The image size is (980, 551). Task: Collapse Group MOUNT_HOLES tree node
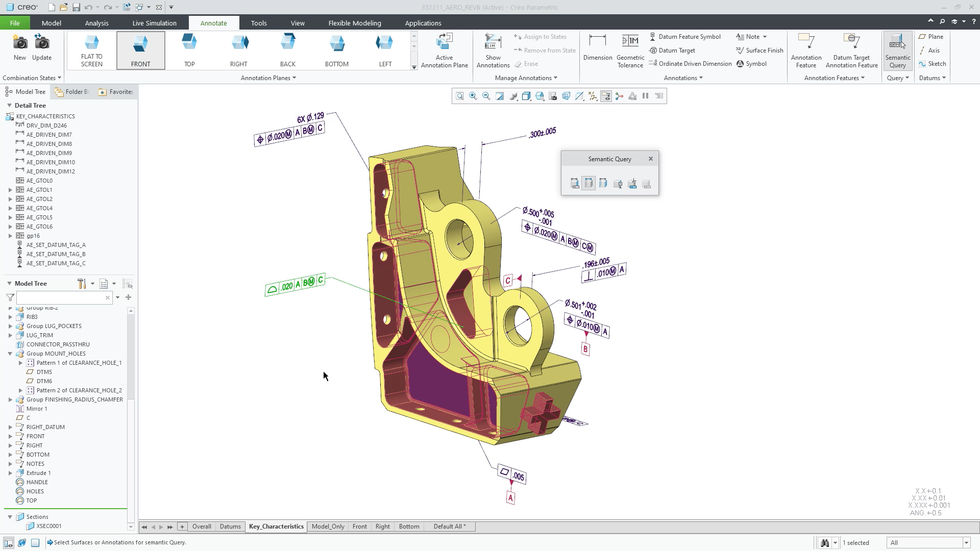click(x=10, y=354)
